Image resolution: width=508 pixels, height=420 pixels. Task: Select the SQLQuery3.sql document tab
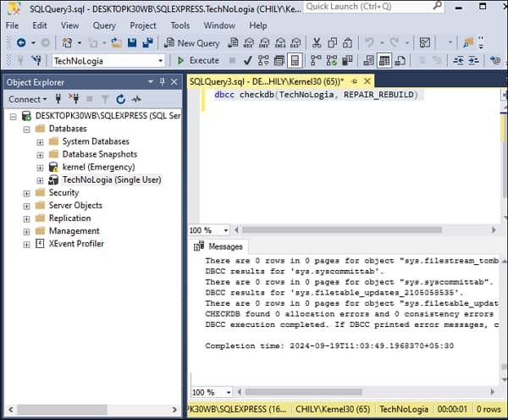(266, 81)
